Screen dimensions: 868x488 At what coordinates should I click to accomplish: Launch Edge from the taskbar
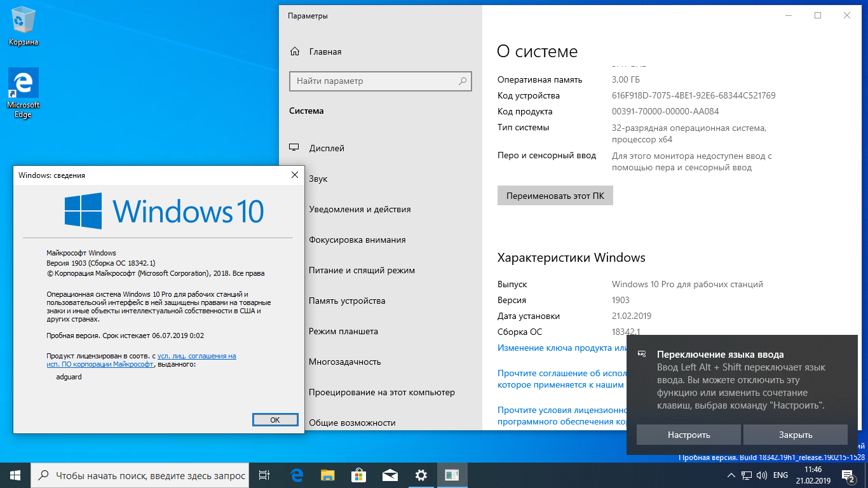297,475
